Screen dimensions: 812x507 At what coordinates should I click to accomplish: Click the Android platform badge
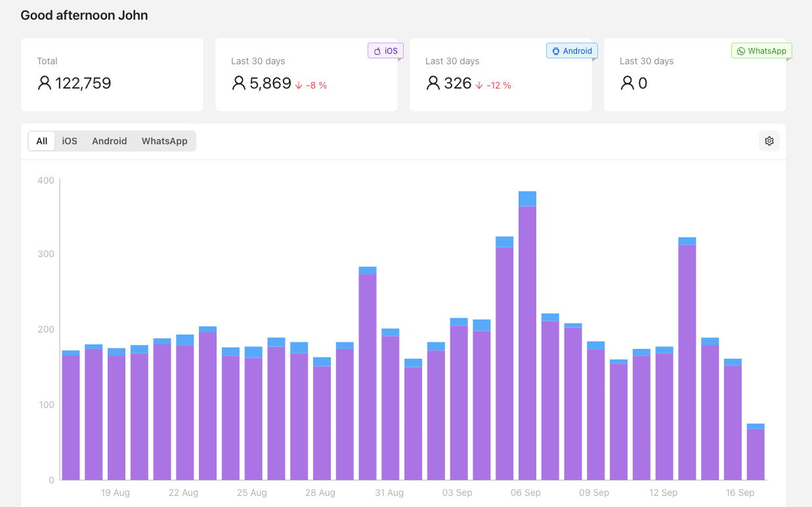pos(572,51)
